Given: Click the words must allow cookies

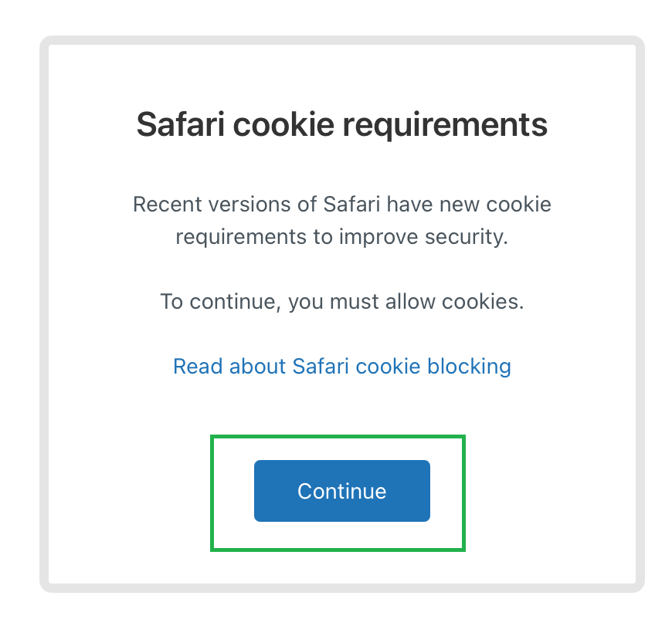Looking at the screenshot, I should [x=427, y=302].
